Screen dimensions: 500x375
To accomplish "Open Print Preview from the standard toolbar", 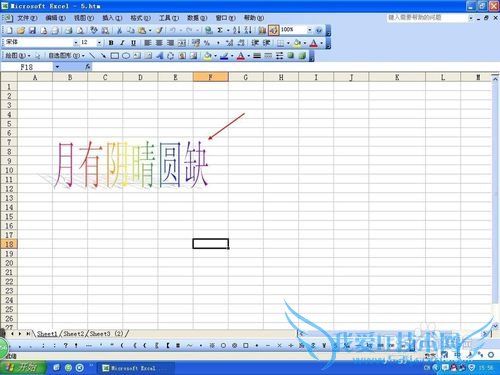I will tap(80, 30).
